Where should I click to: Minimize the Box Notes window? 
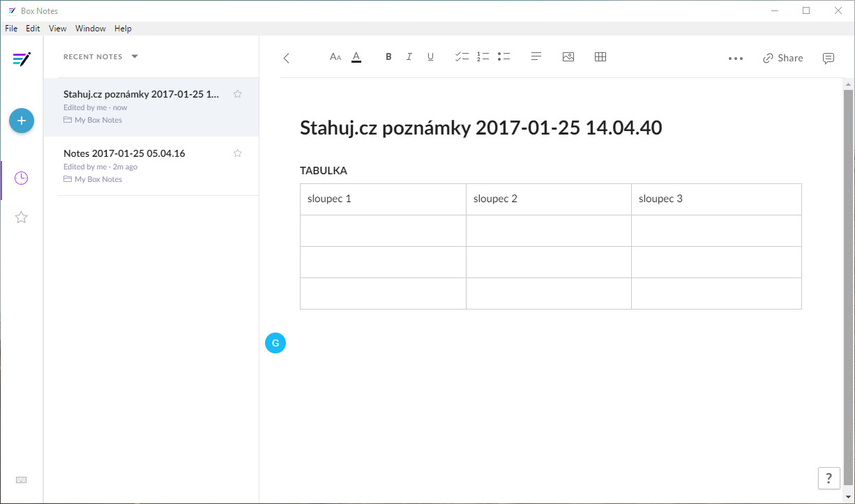774,10
